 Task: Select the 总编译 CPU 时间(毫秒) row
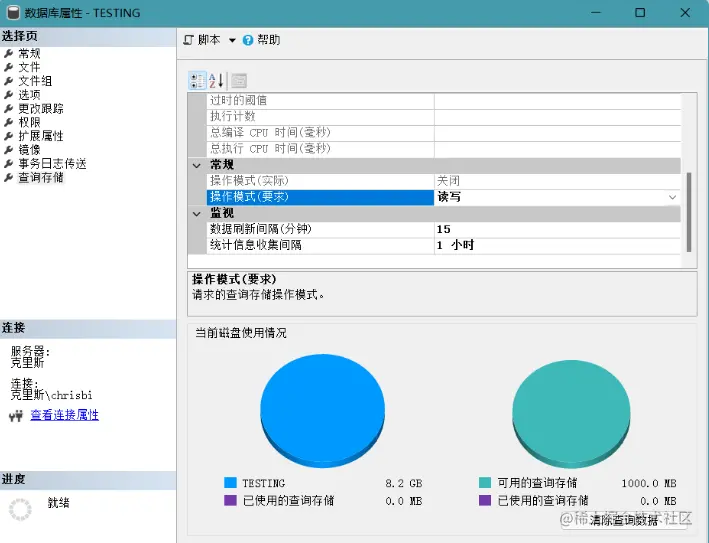click(x=443, y=133)
